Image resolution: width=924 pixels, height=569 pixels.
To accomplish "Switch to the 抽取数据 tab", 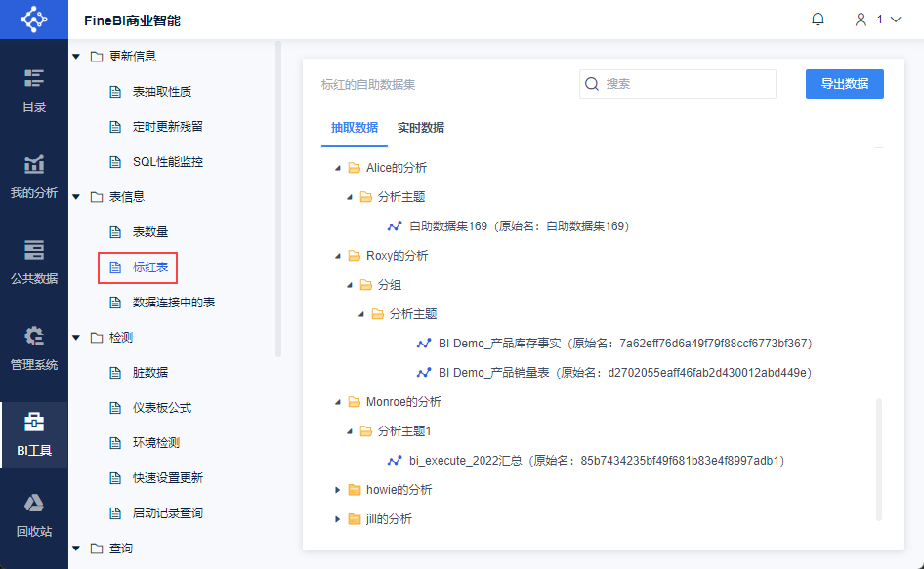I will pyautogui.click(x=355, y=128).
